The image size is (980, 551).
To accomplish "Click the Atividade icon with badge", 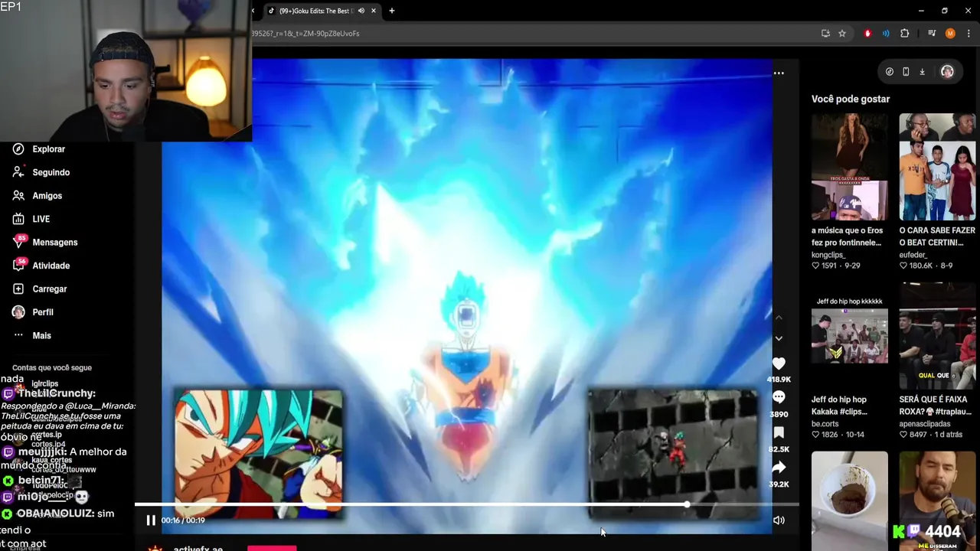I will tap(19, 265).
